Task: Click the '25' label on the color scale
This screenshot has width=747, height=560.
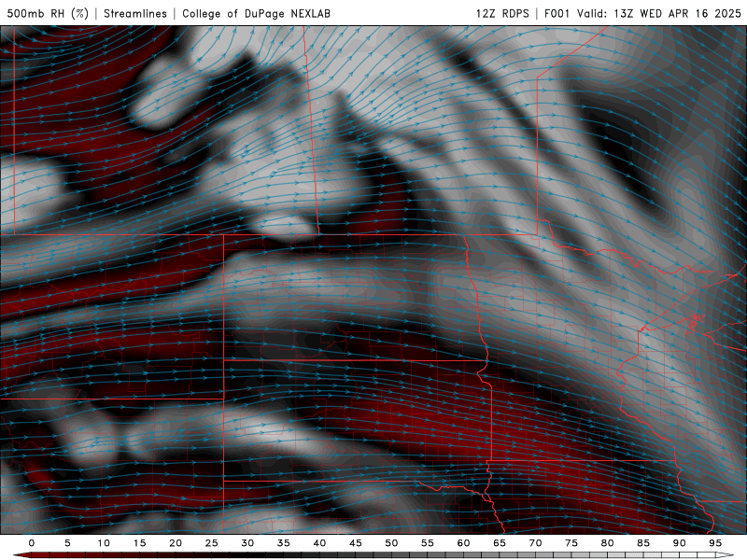Action: [212, 543]
